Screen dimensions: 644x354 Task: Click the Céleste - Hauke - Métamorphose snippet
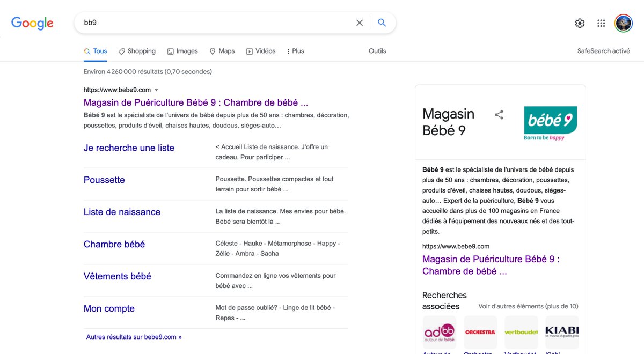click(277, 248)
